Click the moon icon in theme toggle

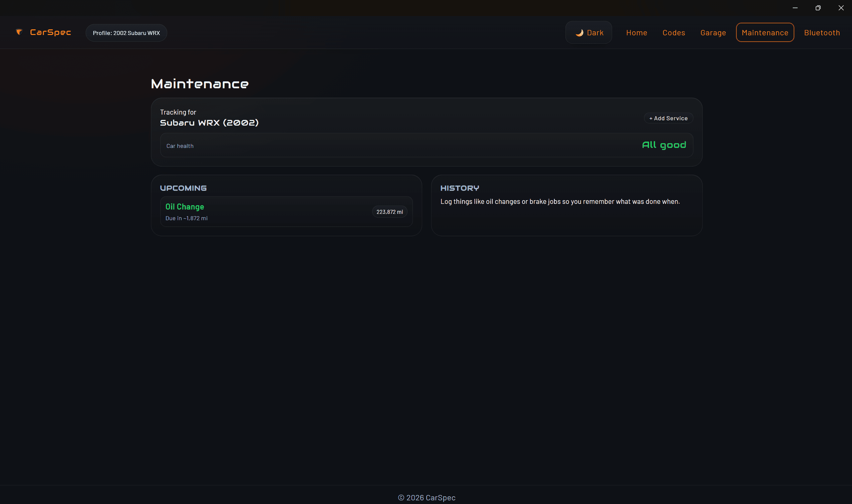579,33
